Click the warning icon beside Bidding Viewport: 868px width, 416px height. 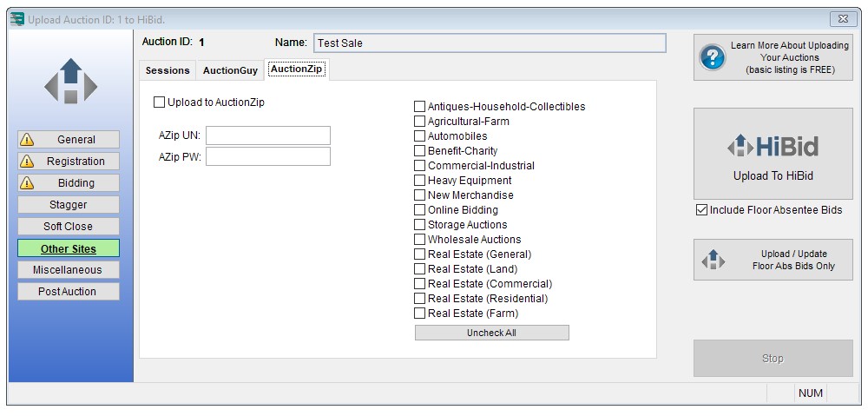27,182
